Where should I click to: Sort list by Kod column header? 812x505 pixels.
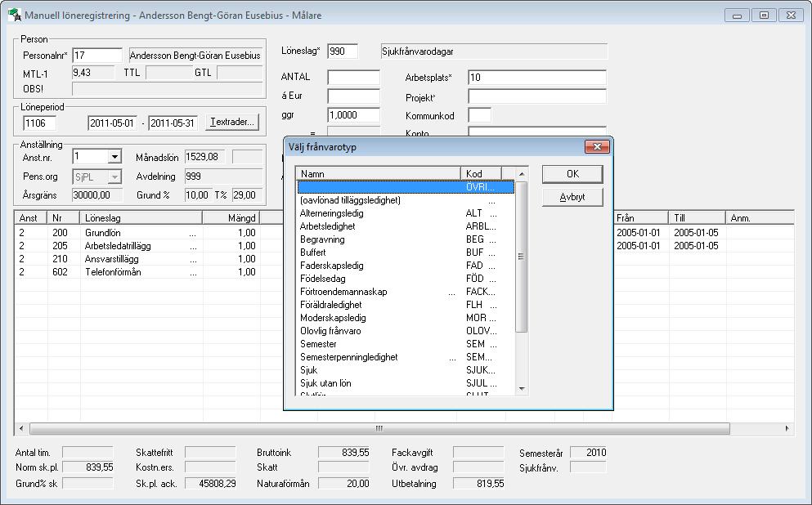481,173
